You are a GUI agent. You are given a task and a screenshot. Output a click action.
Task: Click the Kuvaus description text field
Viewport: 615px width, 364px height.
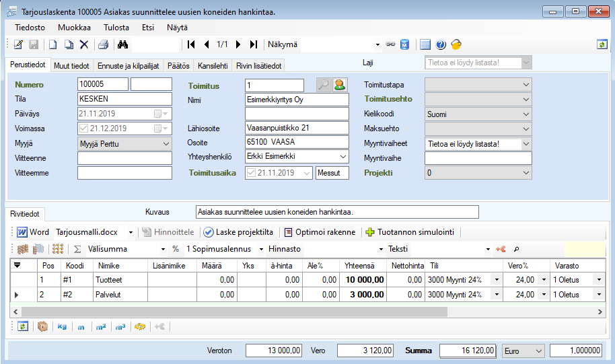pyautogui.click(x=336, y=212)
